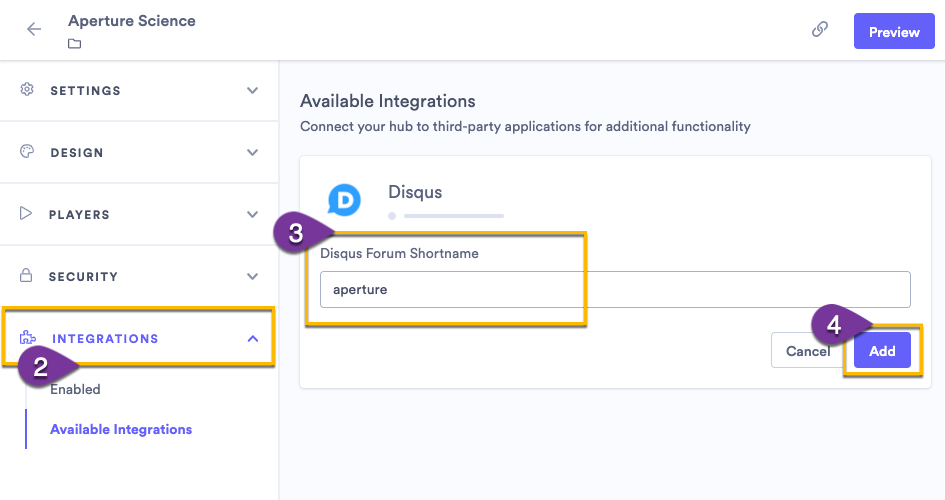Click the Disqus integration title
This screenshot has width=945, height=500.
tap(415, 192)
